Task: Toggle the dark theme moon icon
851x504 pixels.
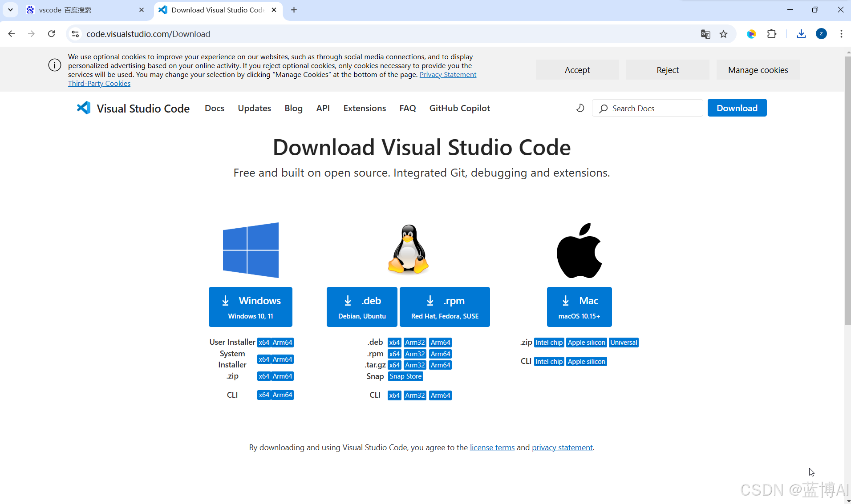Action: click(x=580, y=108)
